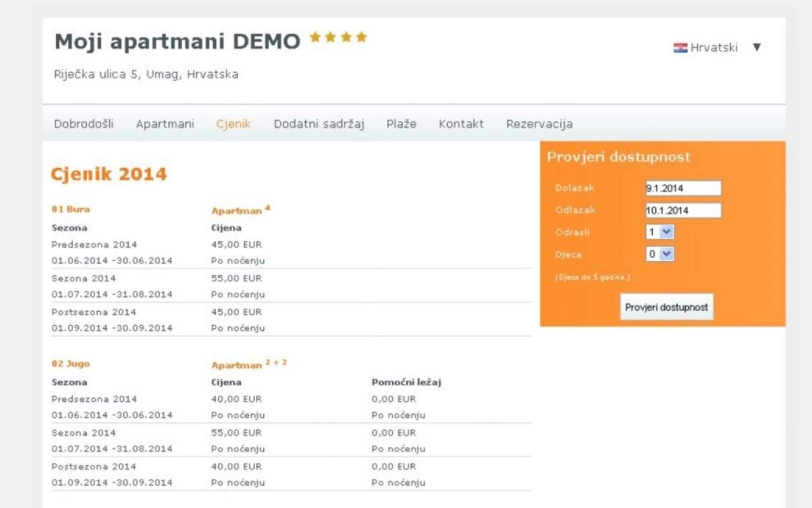Expand the Djeca dropdown
The image size is (812, 508).
tap(660, 254)
